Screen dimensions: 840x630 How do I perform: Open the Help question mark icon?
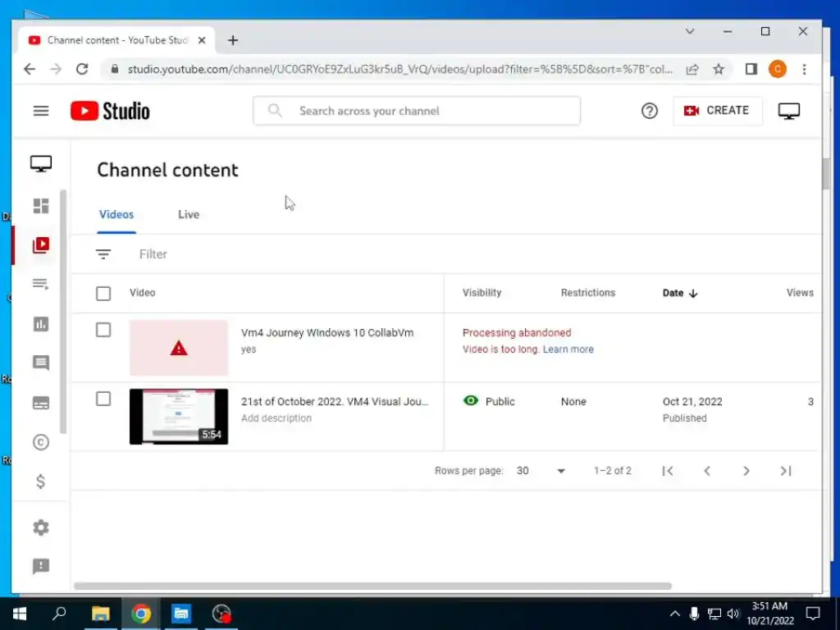pyautogui.click(x=650, y=111)
